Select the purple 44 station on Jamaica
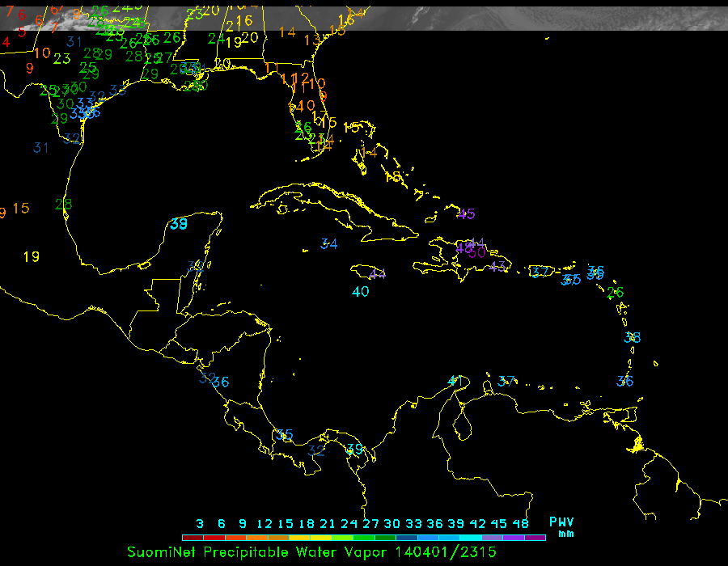 (377, 273)
